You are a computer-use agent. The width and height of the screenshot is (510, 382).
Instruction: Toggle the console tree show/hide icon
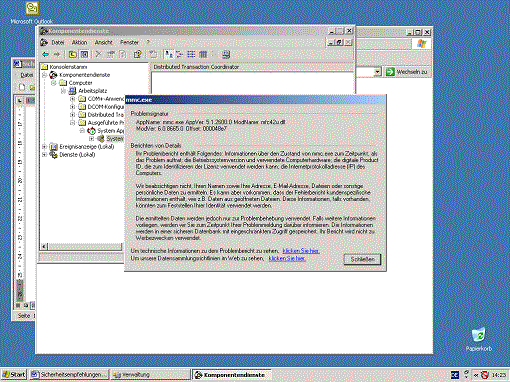click(x=84, y=54)
